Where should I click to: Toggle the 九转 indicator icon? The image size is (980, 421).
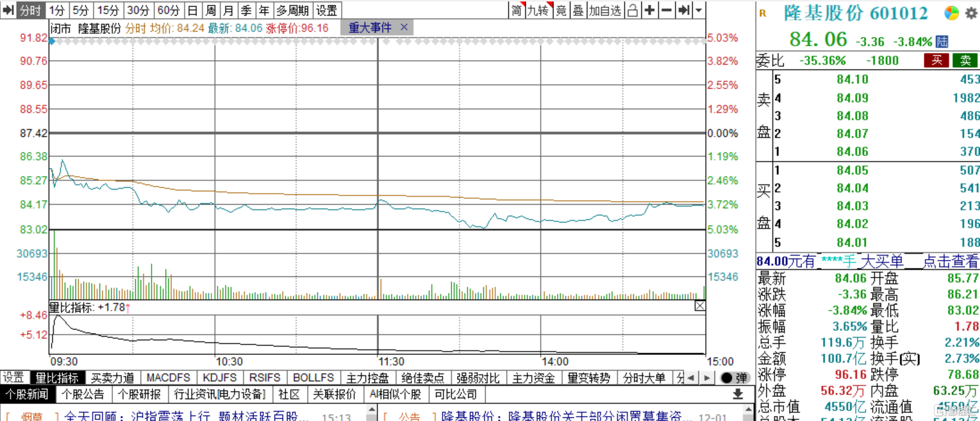tap(538, 10)
